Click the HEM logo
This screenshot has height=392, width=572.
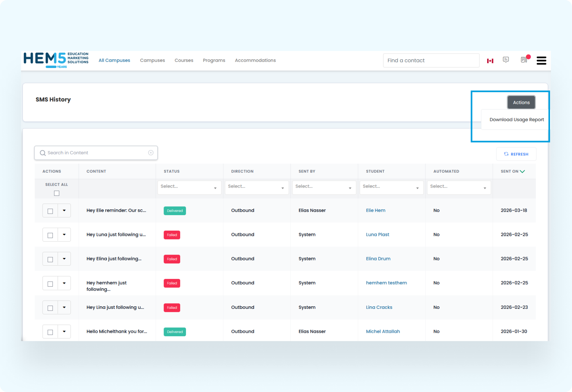[56, 60]
